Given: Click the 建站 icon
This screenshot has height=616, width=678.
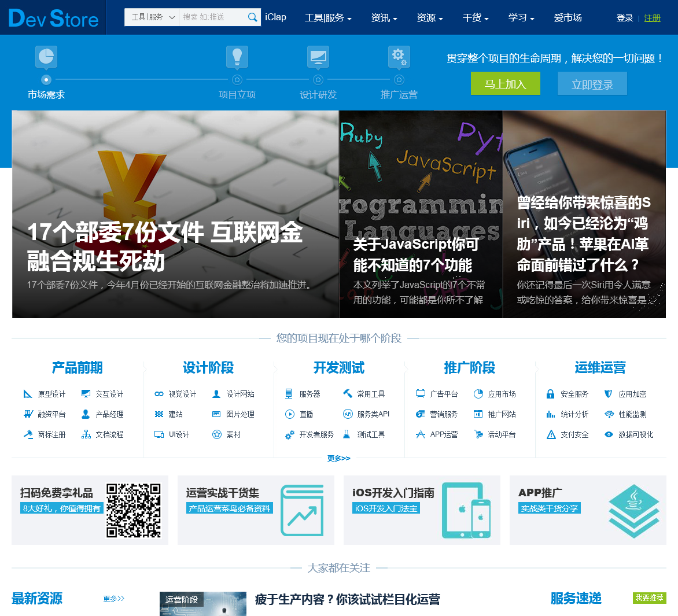Looking at the screenshot, I should tap(159, 414).
